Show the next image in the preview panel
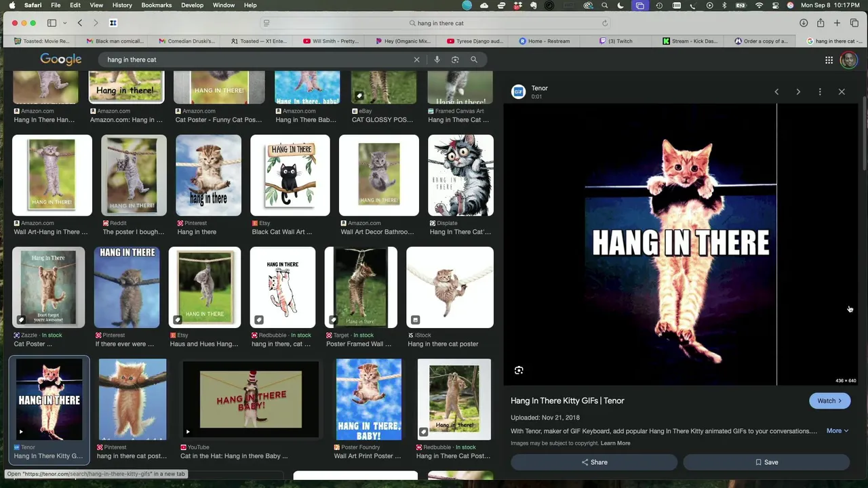Image resolution: width=868 pixels, height=488 pixels. [798, 91]
